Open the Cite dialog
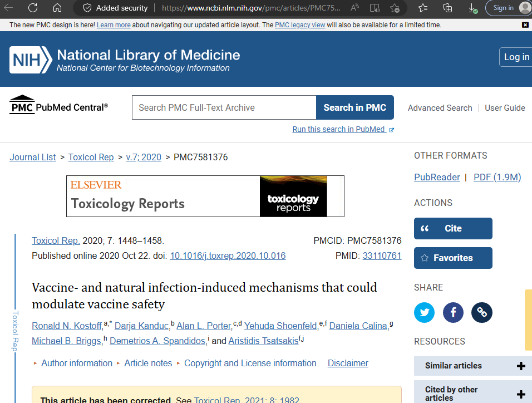532x403 pixels. [453, 228]
